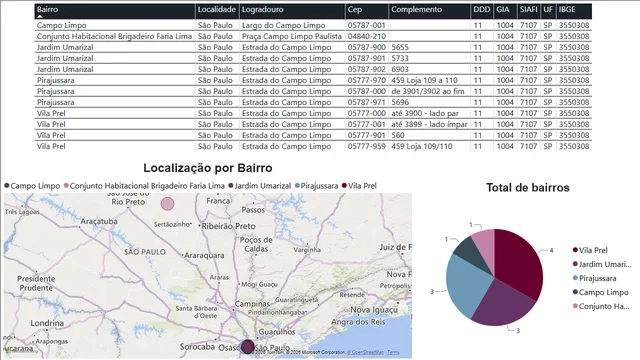Click 'Jardim Umari...' in the pie chart legend
Viewport: 640px width, 360px height.
tap(602, 264)
